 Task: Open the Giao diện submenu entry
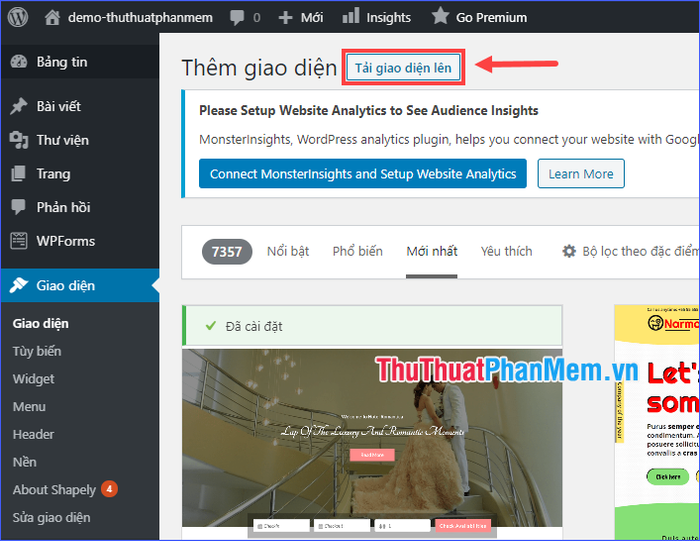(41, 324)
